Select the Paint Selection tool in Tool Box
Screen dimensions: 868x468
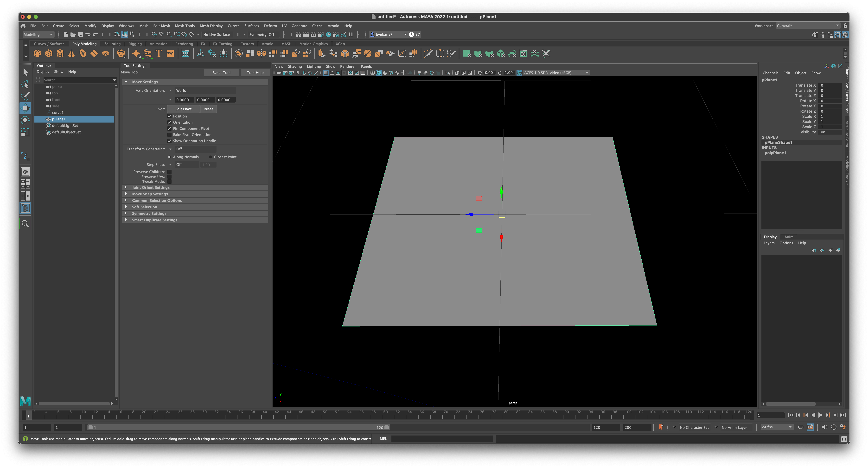pyautogui.click(x=25, y=96)
